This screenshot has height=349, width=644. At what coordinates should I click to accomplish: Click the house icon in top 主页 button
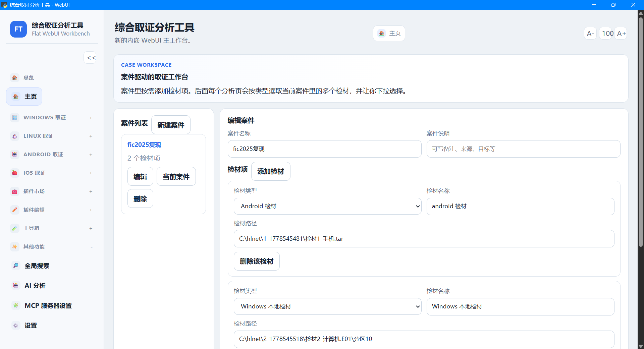click(x=382, y=33)
